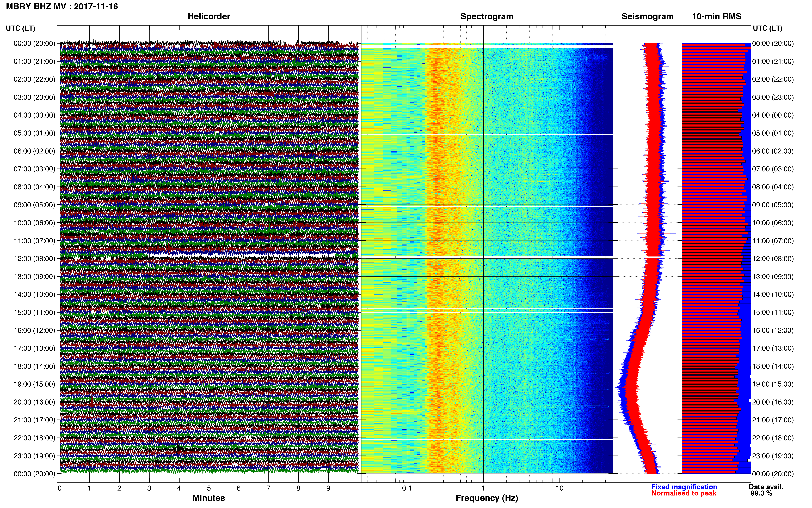The image size is (812, 508).
Task: Pick 09:00 (05:00) label next to the Helicorder
Action: 34,205
